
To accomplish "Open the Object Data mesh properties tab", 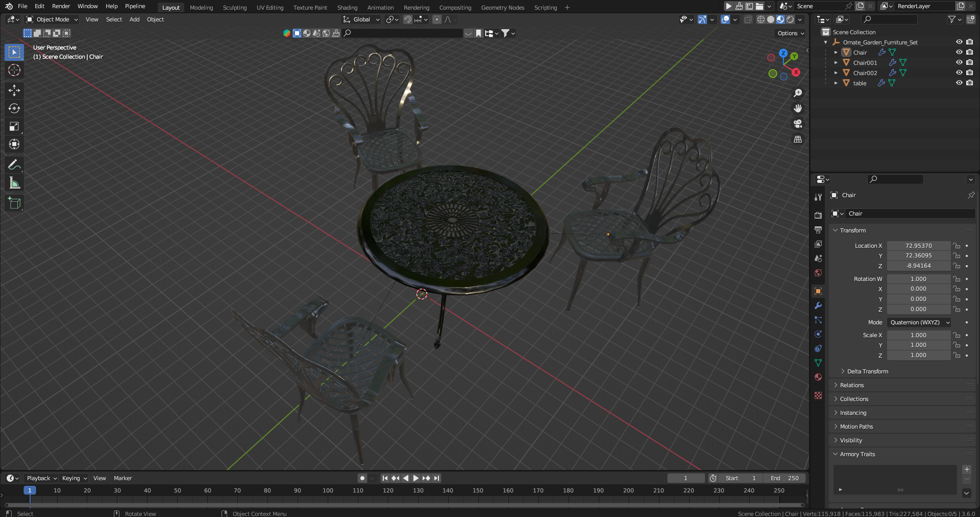I will click(x=818, y=363).
